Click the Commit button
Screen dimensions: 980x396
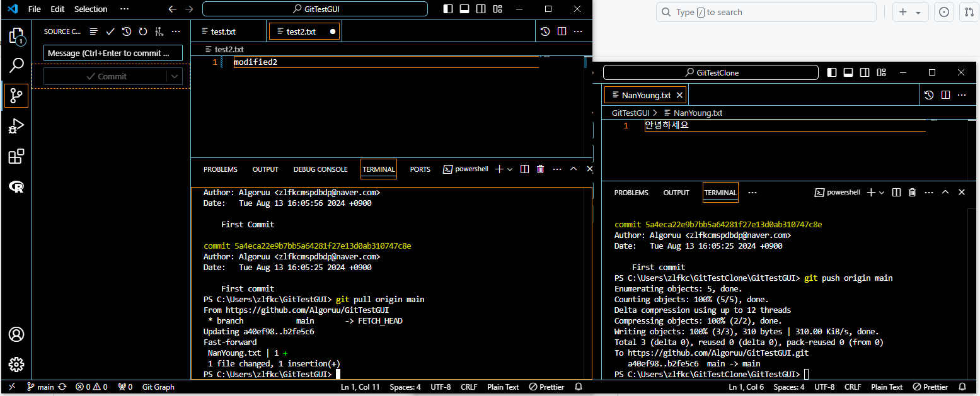tap(105, 76)
